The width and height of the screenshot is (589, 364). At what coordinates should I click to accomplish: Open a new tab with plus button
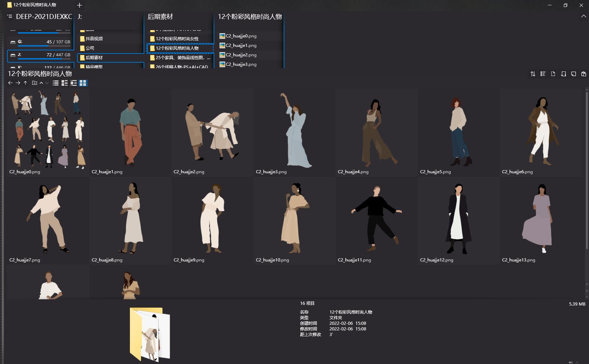click(x=79, y=5)
